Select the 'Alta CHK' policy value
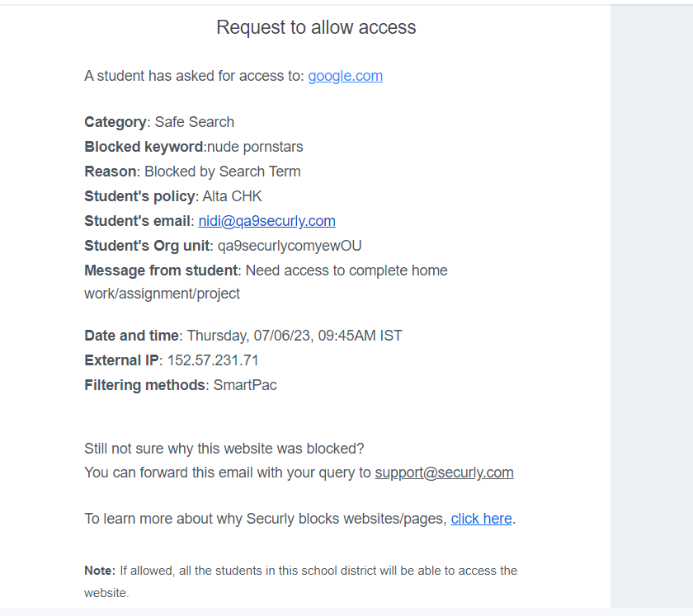Viewport: 693px width, 616px height. tap(232, 196)
